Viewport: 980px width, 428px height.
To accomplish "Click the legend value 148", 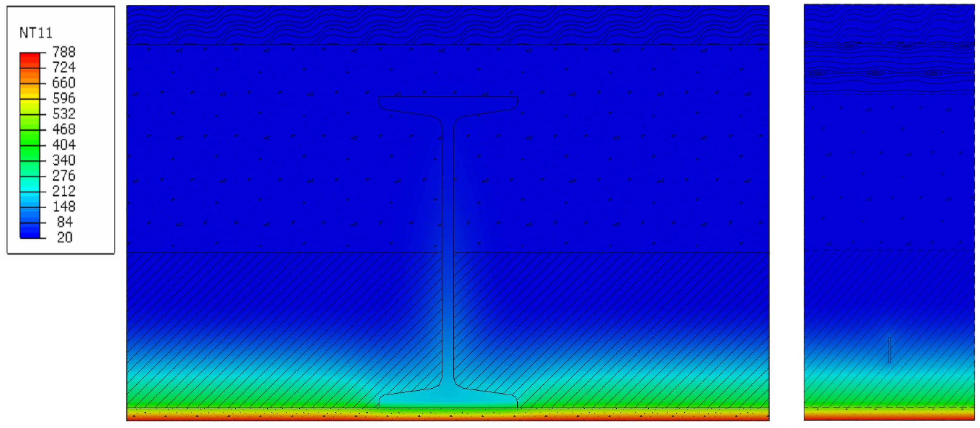I will (64, 207).
